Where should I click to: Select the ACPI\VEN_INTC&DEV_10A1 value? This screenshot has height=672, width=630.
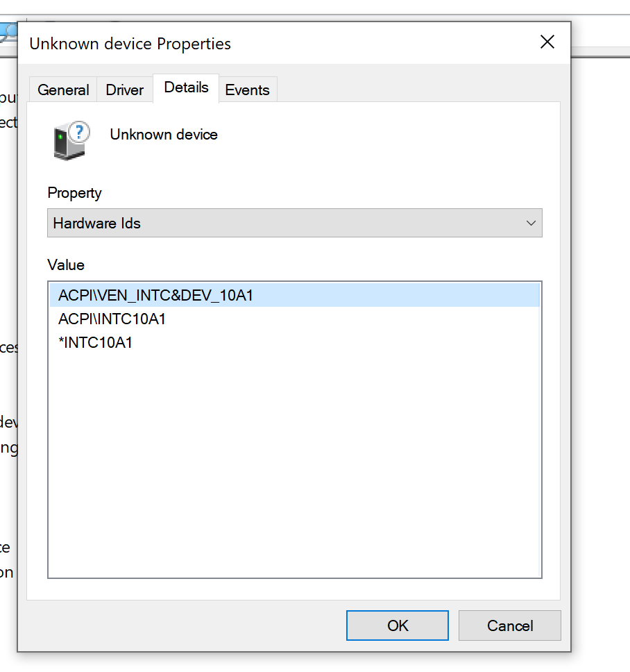point(156,296)
